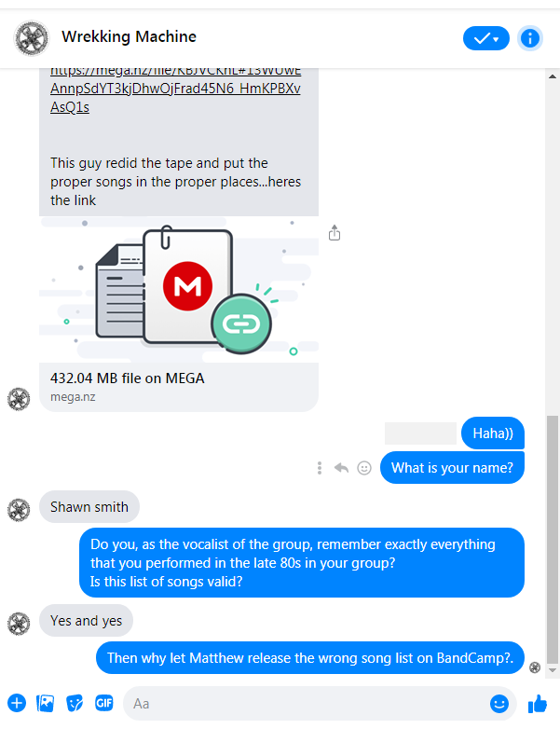Open the mega.nz file URL link
The width and height of the screenshot is (560, 729).
click(175, 89)
